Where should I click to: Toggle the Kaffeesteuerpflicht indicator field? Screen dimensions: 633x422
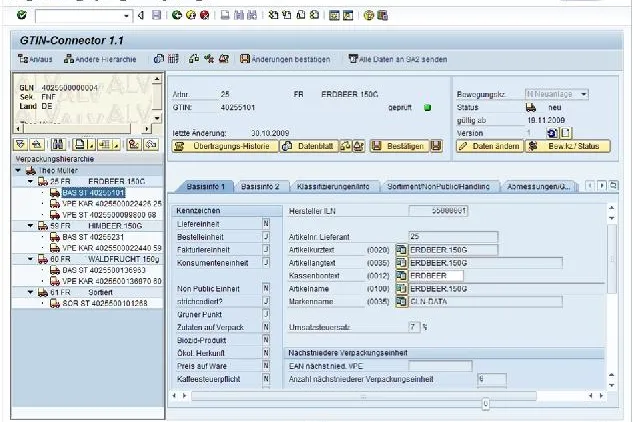(x=266, y=379)
